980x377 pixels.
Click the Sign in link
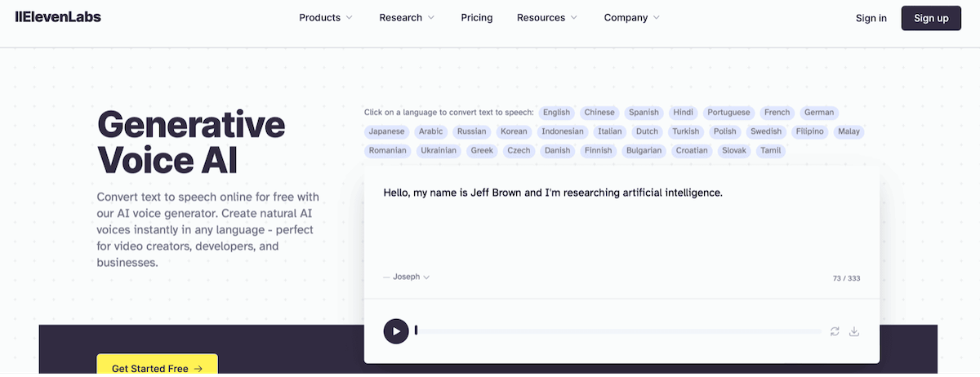(871, 18)
